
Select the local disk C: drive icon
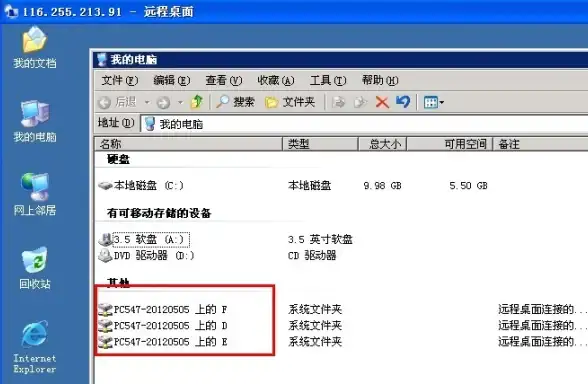click(x=105, y=185)
